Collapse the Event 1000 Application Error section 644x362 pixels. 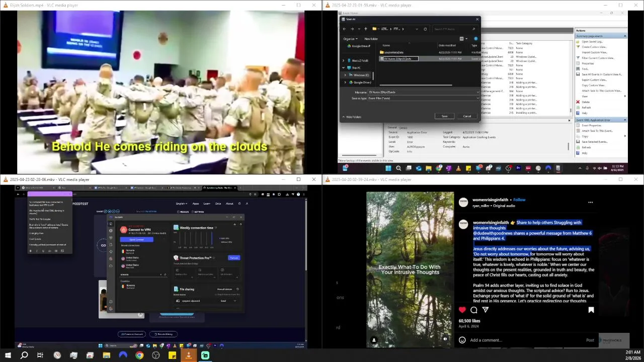[x=625, y=120]
